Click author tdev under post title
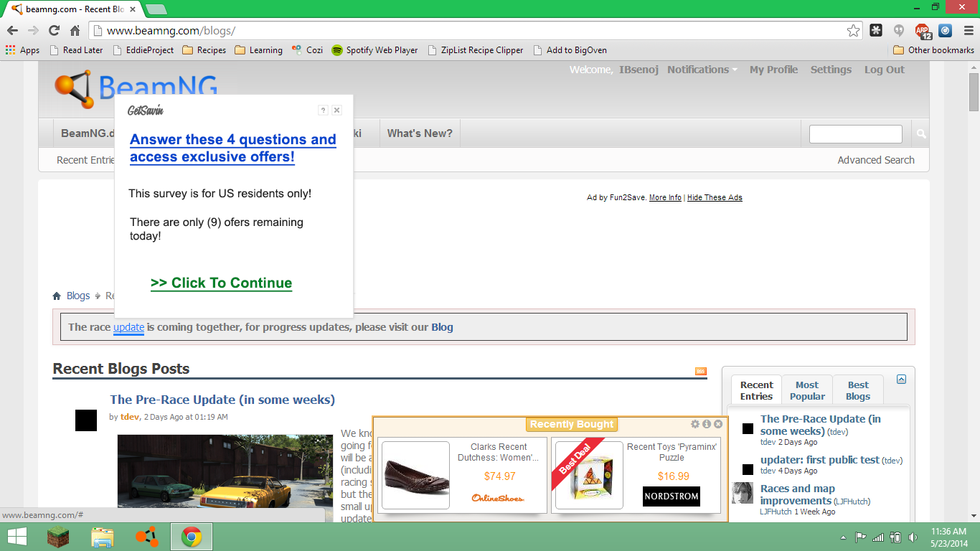The image size is (980, 551). [x=129, y=417]
